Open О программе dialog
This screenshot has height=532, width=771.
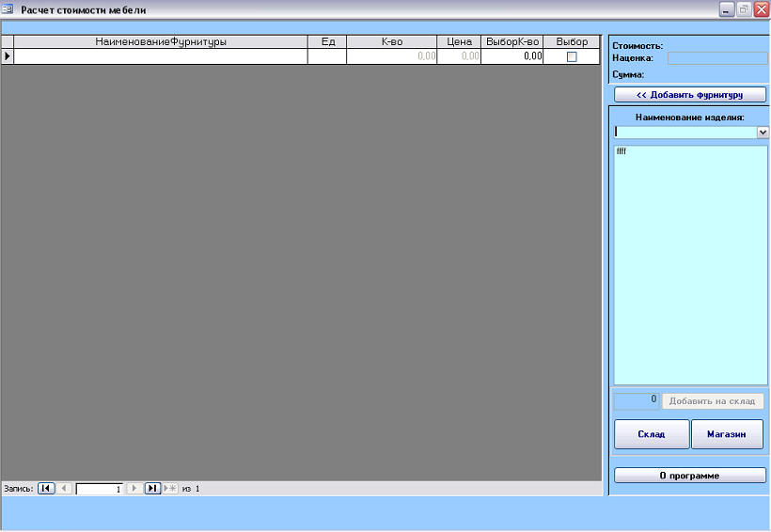click(x=690, y=476)
